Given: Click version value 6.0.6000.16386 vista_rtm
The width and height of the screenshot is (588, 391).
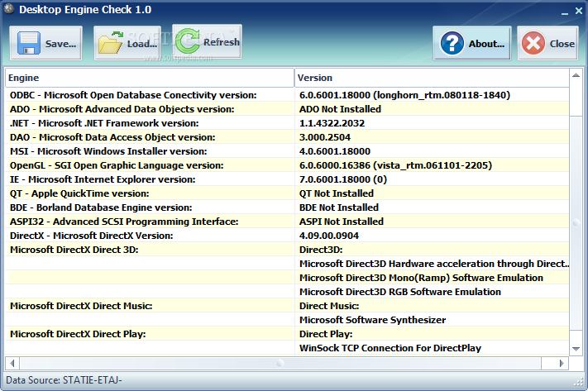Looking at the screenshot, I should 395,165.
